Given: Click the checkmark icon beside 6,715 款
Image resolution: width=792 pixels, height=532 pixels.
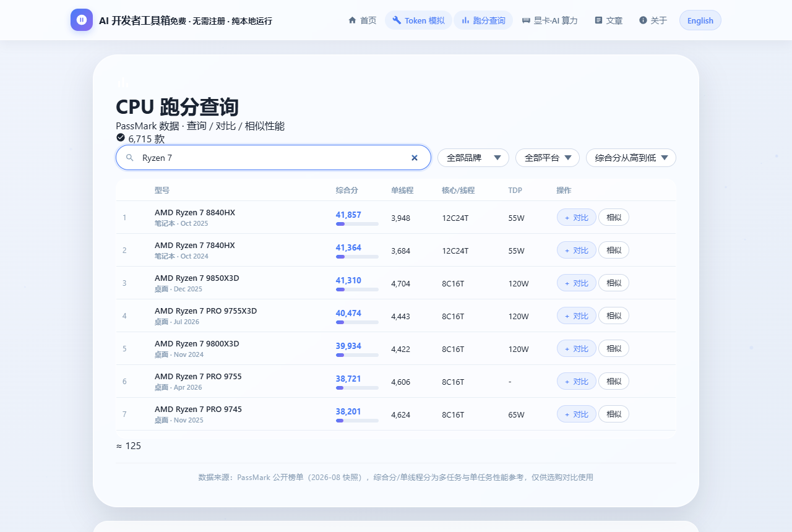Looking at the screenshot, I should (121, 137).
